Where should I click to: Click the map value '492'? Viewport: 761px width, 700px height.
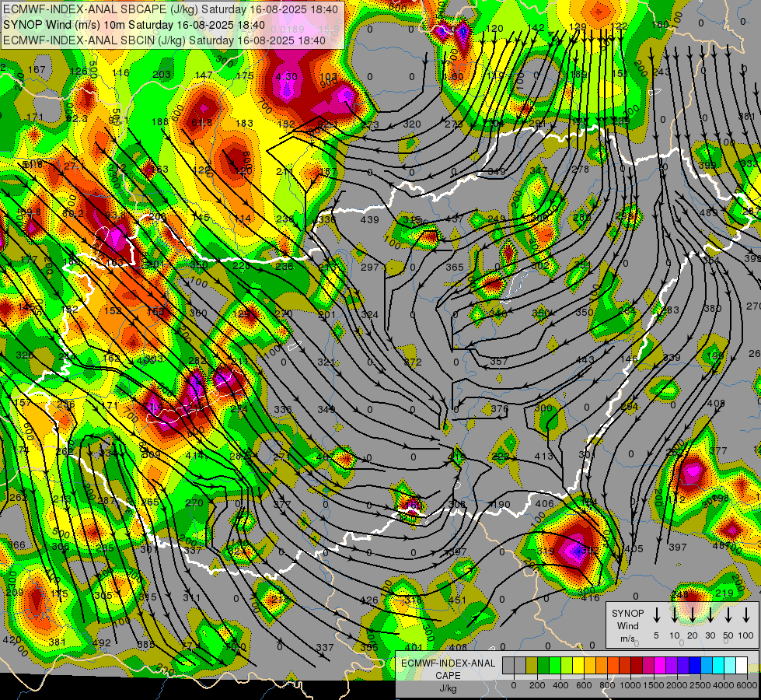[x=101, y=642]
